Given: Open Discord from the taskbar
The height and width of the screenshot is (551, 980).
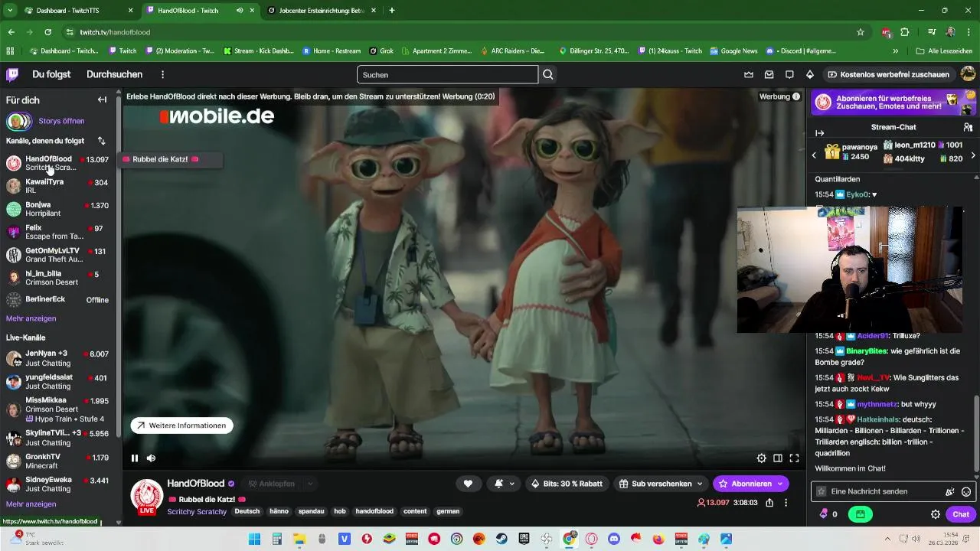Looking at the screenshot, I should click(x=613, y=539).
